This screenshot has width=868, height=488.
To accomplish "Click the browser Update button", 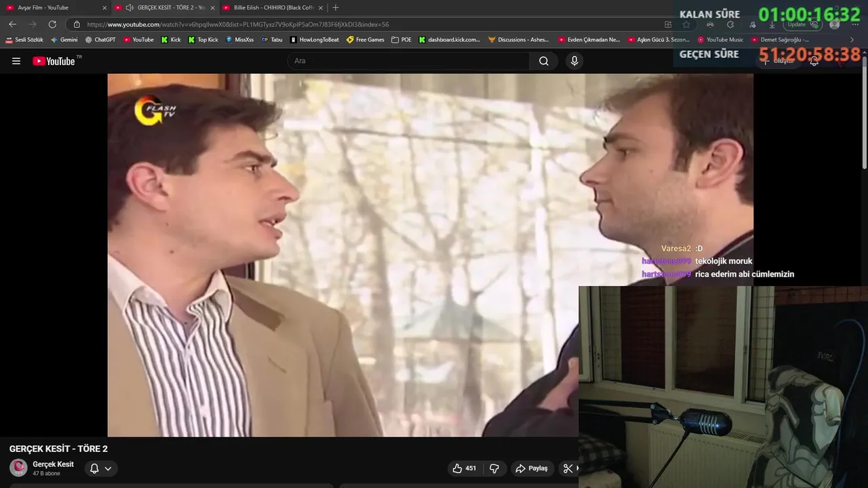I will [803, 24].
